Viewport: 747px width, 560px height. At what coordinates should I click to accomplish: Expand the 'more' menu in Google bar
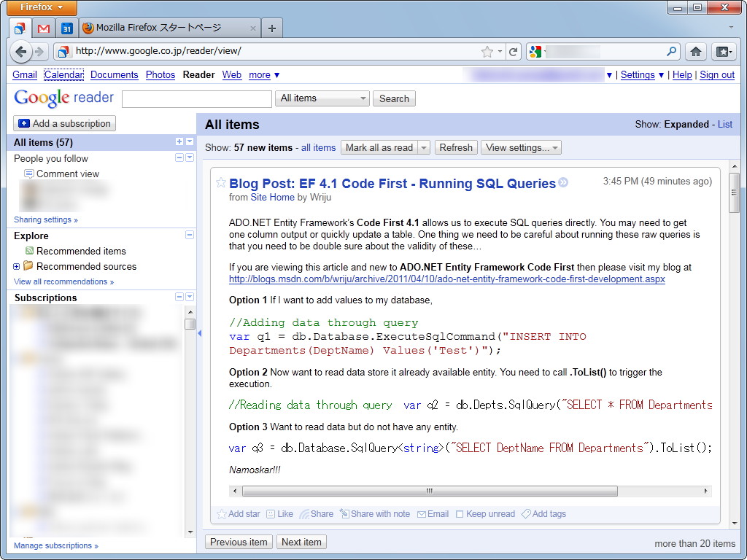264,75
